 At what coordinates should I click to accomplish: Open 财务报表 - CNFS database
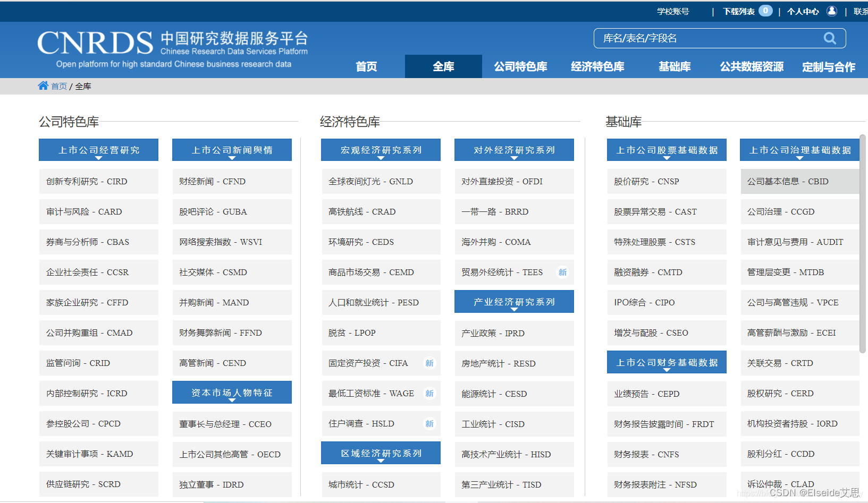(x=667, y=454)
